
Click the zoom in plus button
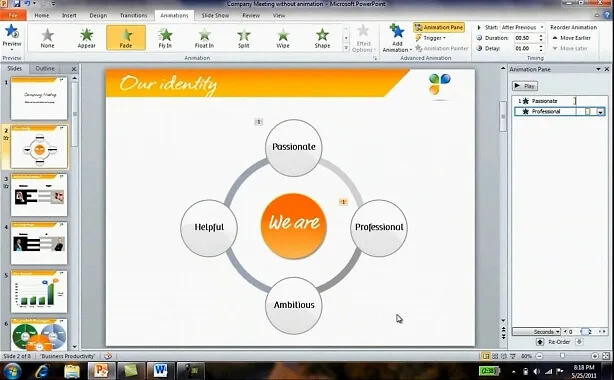click(x=595, y=356)
